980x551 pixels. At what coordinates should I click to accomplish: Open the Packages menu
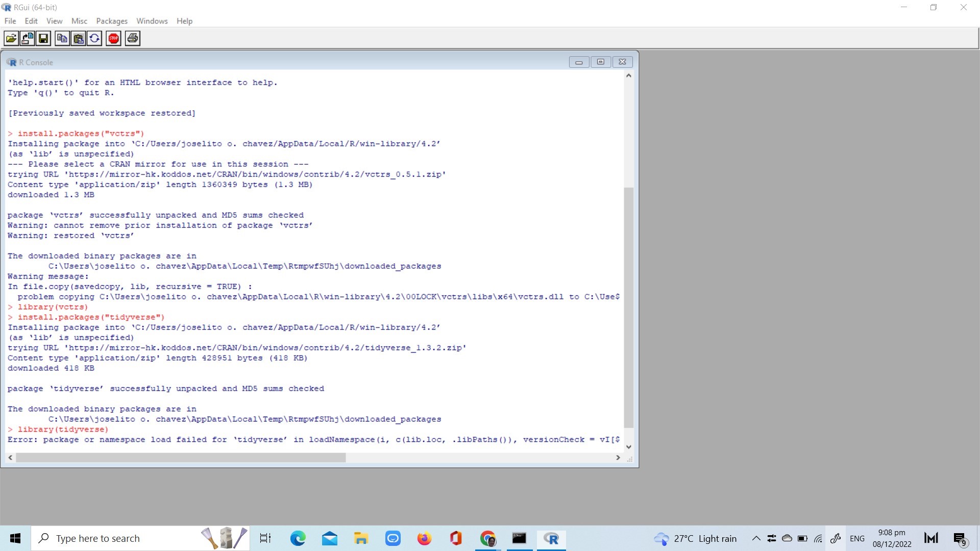click(x=112, y=21)
